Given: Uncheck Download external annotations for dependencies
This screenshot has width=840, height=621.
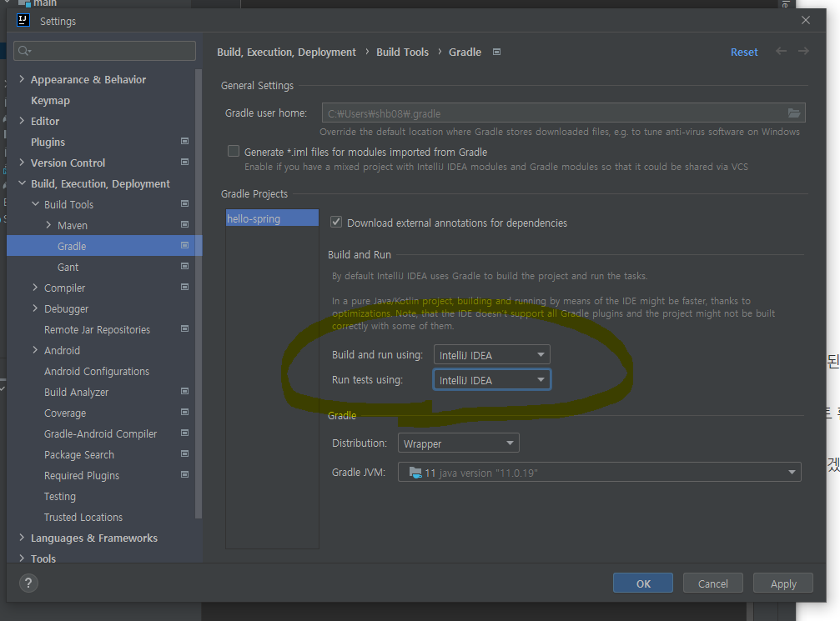Looking at the screenshot, I should (x=336, y=223).
